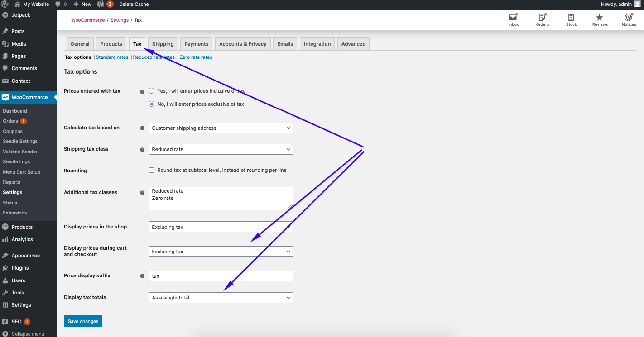Open the Accounts & Privacy tab

[243, 44]
